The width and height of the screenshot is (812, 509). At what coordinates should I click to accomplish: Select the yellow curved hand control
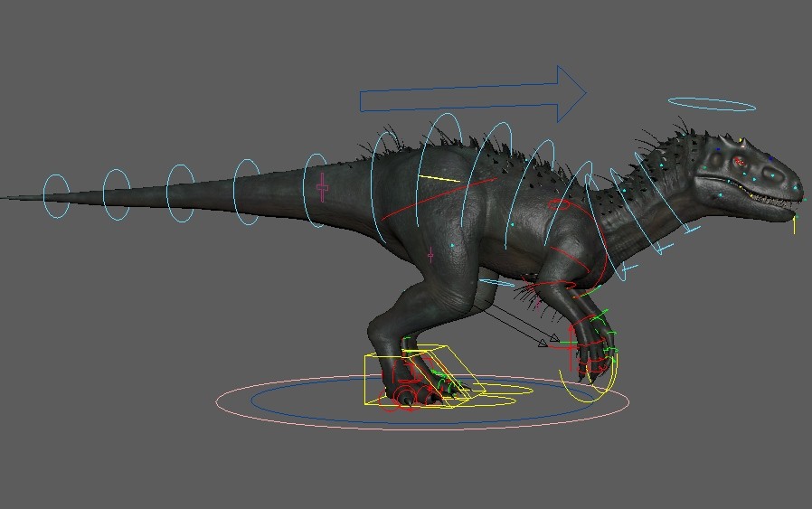click(x=590, y=381)
